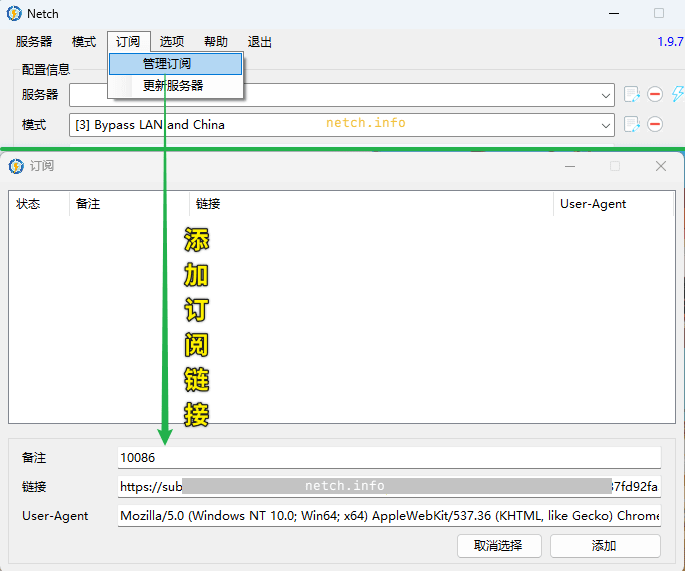The width and height of the screenshot is (685, 571).
Task: Click the edit server icon
Action: tap(631, 94)
